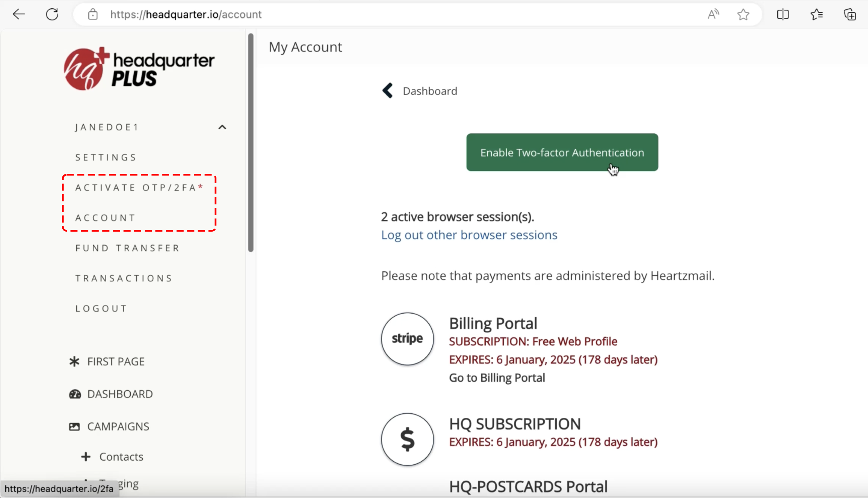This screenshot has width=868, height=498.
Task: Click the Read aloud icon
Action: pyautogui.click(x=713, y=14)
